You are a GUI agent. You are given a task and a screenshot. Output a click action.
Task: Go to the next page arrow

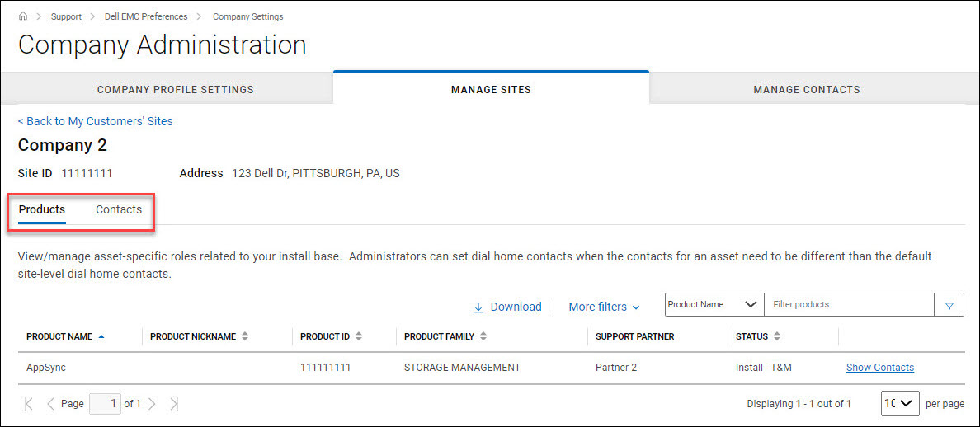point(152,404)
